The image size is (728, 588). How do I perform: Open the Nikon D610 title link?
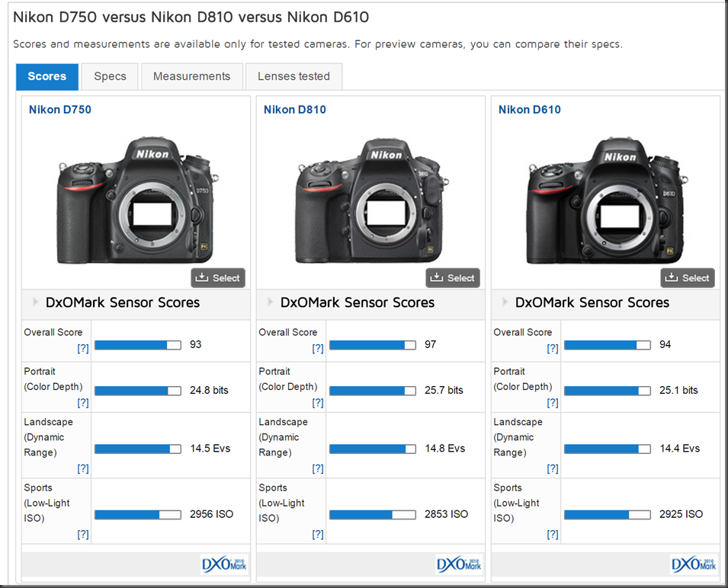pyautogui.click(x=530, y=110)
